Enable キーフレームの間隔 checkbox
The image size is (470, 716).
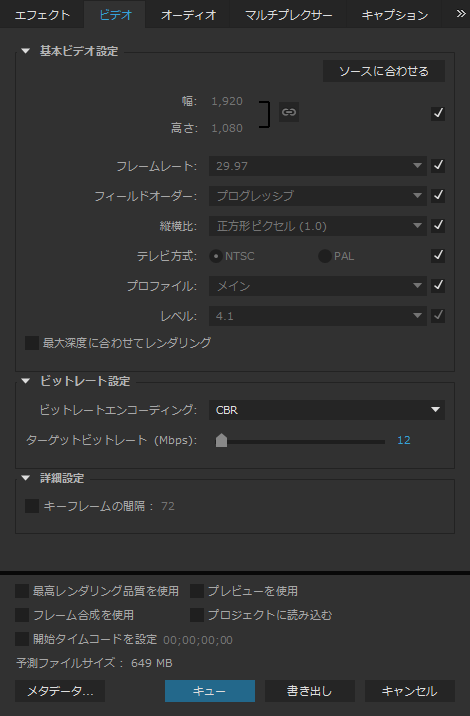point(32,506)
